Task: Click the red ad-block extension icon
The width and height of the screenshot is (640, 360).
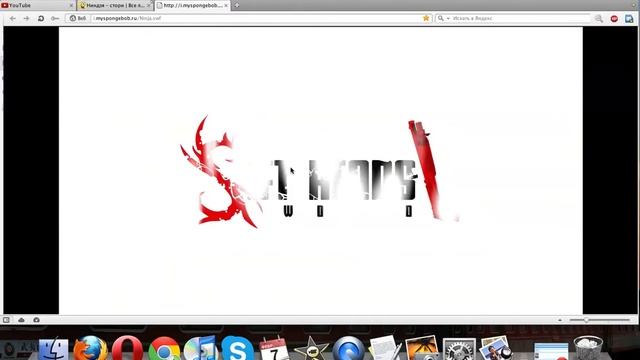Action: [614, 18]
